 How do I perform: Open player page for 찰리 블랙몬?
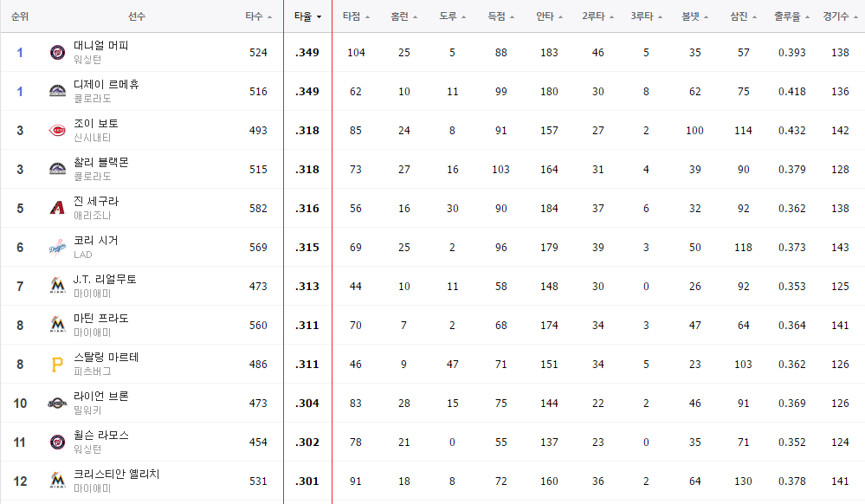pyautogui.click(x=101, y=162)
